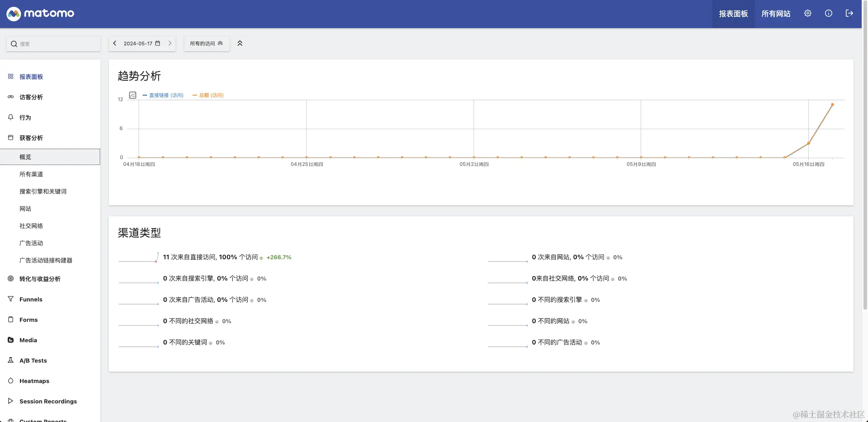
Task: Click the acquisition icon beside 获客分析
Action: (11, 137)
